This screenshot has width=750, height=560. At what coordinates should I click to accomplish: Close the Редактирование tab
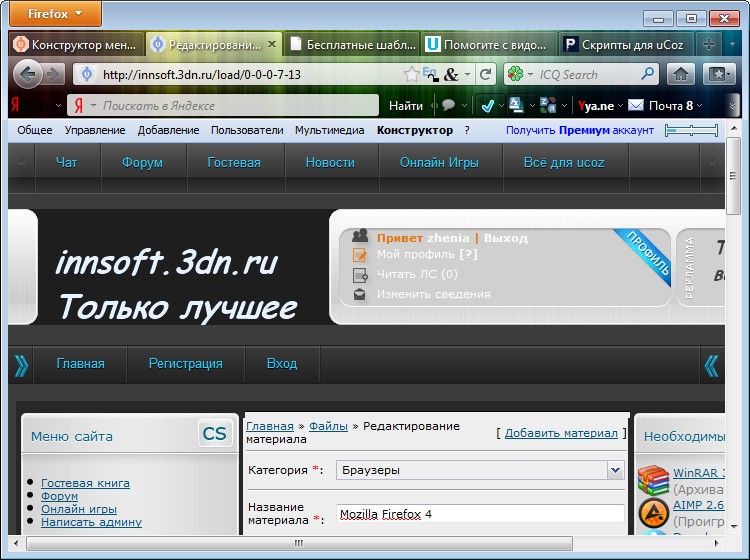pos(272,44)
